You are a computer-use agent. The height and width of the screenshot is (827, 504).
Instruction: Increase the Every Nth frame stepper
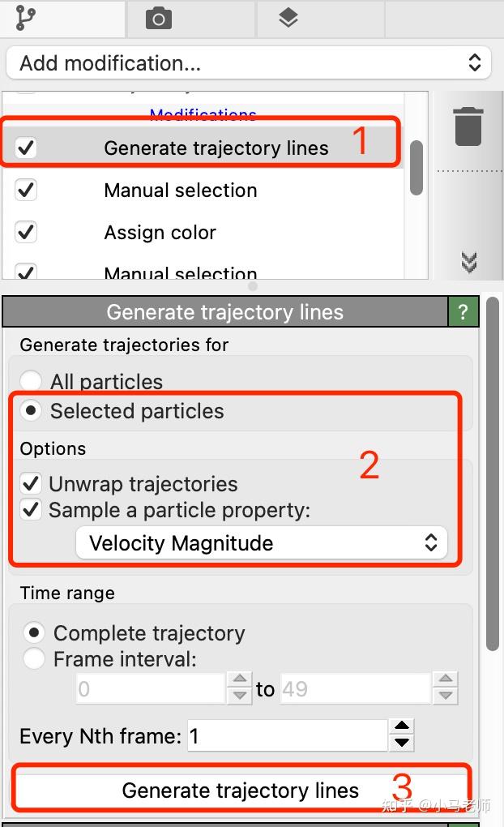point(401,726)
